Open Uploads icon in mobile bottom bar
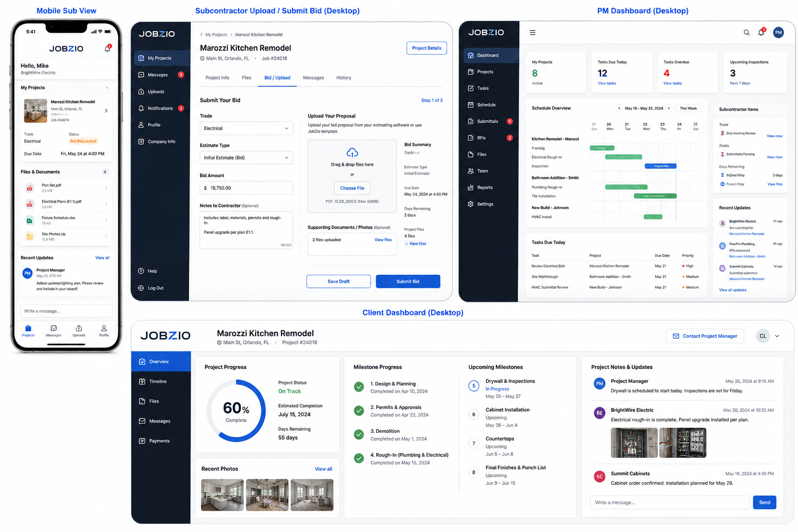The image size is (798, 532). (x=79, y=331)
